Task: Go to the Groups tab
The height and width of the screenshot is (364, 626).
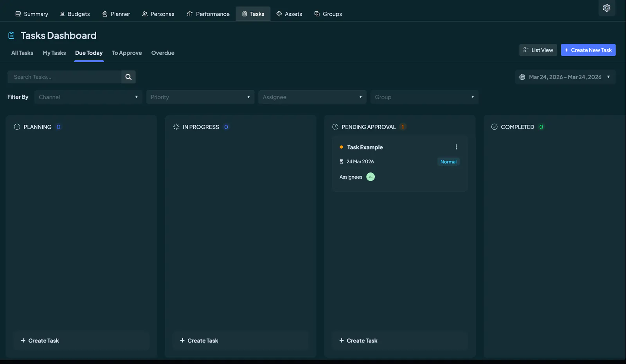Action: tap(328, 14)
